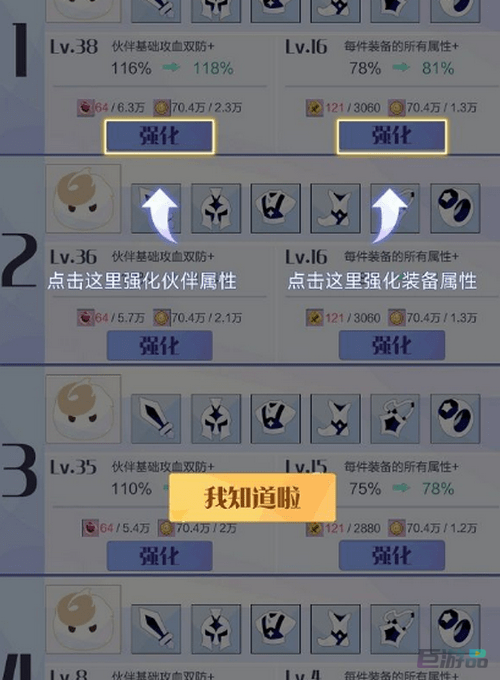This screenshot has width=500, height=680.
Task: Click 强化 under slot 2 equipment
Action: coord(392,346)
